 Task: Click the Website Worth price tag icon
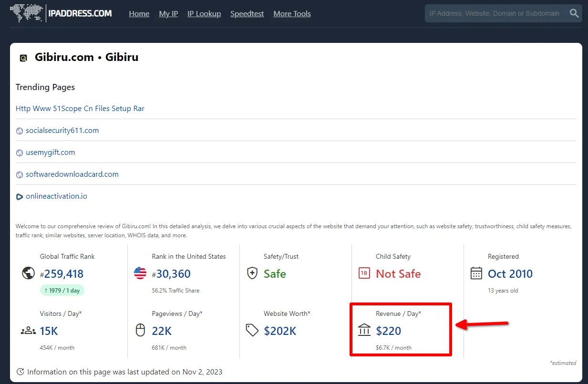[252, 330]
